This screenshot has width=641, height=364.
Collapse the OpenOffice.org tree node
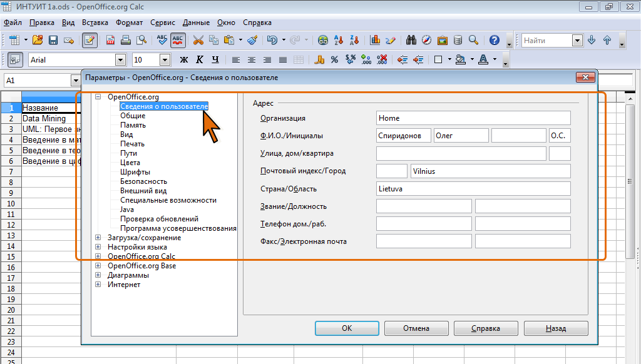coord(98,97)
